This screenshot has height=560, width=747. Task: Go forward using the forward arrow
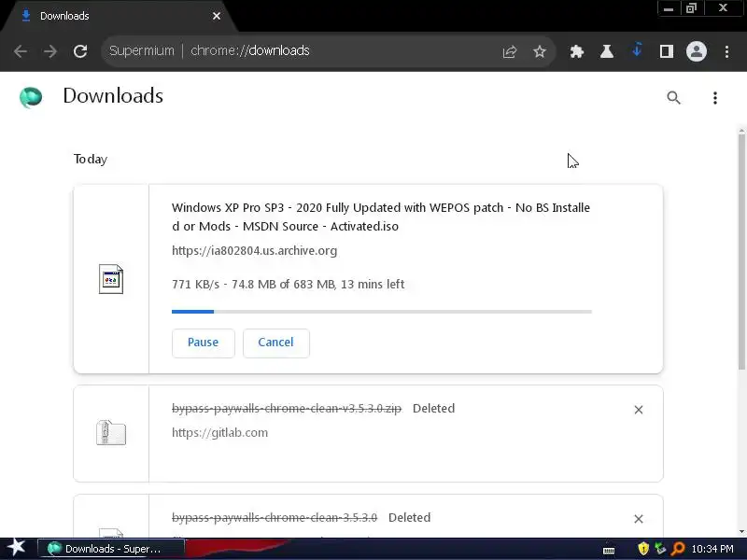click(50, 51)
